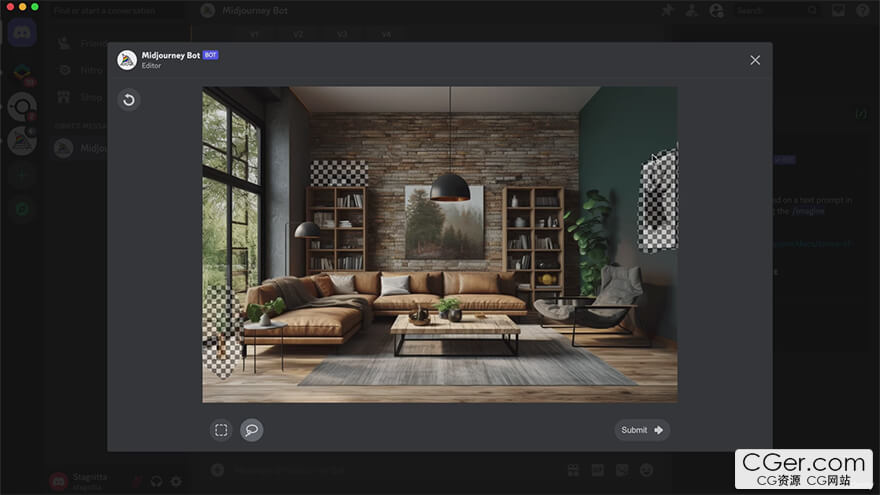Toggle the deafen headphones icon
Viewport: 880px width, 495px height.
[156, 481]
